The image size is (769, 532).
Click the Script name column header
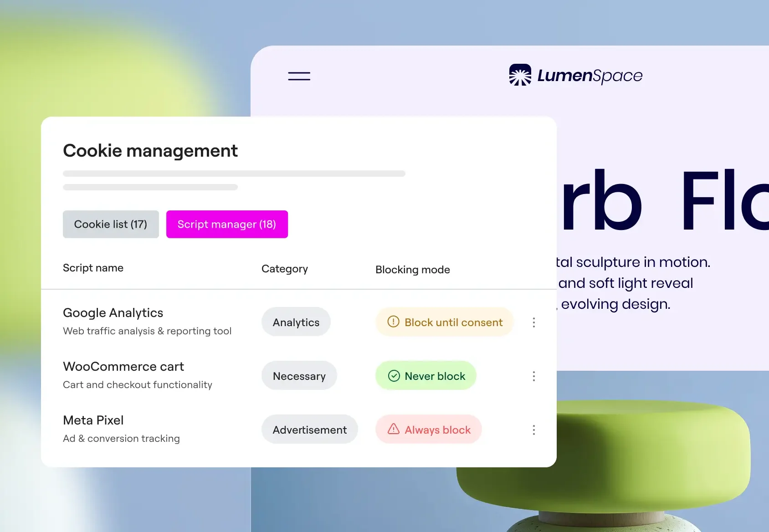click(93, 268)
